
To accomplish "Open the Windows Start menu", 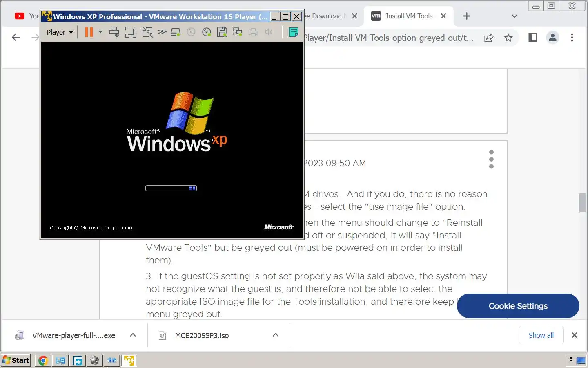I will (16, 360).
